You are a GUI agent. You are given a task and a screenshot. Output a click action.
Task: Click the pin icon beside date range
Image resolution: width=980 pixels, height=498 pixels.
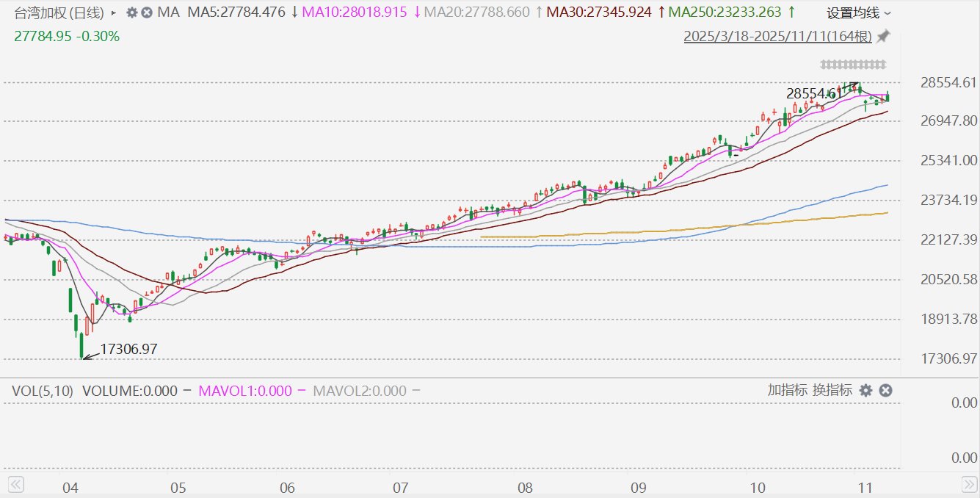click(x=884, y=36)
